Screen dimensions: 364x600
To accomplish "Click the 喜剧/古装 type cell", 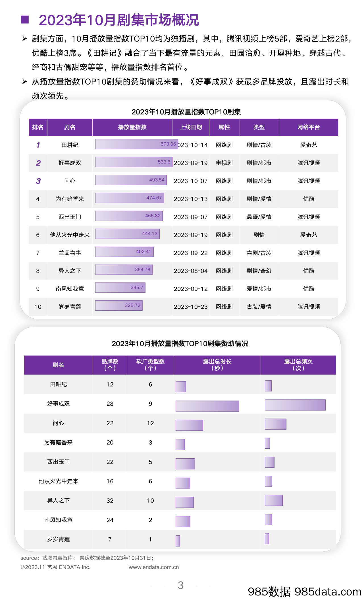I will coord(259,253).
